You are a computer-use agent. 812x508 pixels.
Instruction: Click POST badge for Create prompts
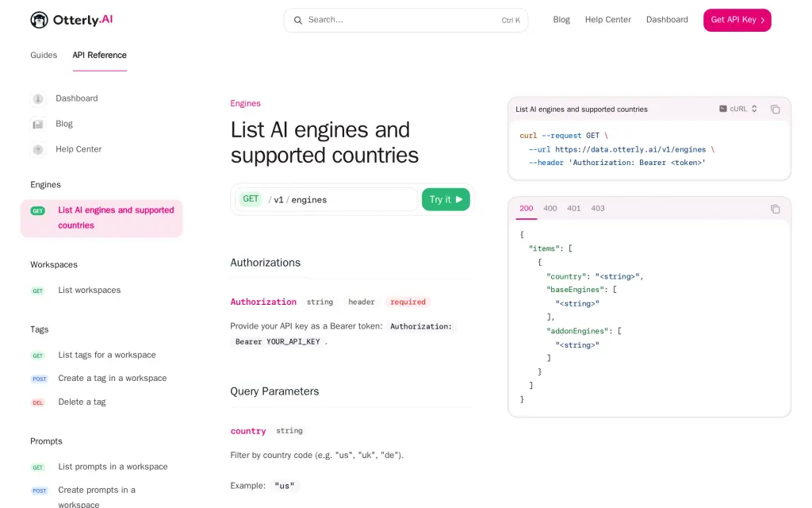40,491
